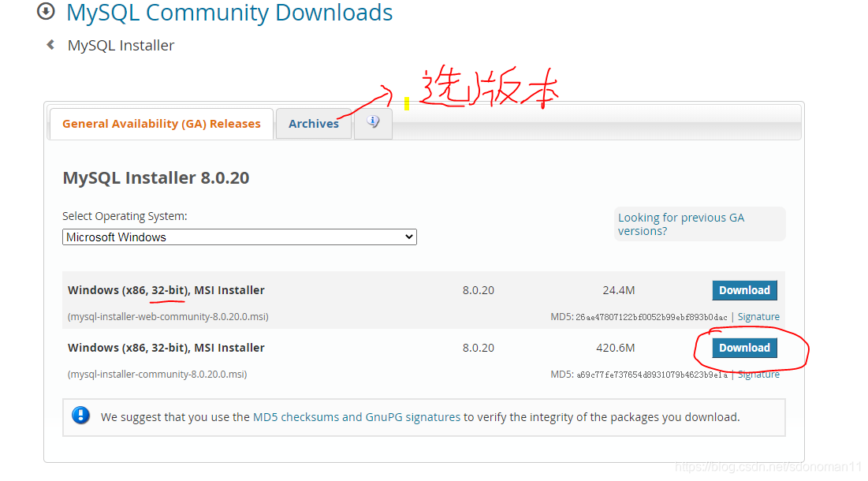The height and width of the screenshot is (481, 868).
Task: Open Looking for previous GA versions link
Action: (x=681, y=224)
